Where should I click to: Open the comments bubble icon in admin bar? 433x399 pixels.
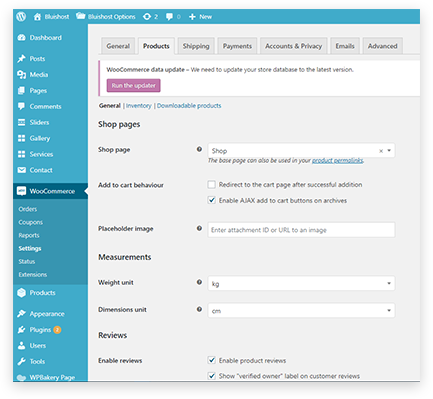click(169, 17)
